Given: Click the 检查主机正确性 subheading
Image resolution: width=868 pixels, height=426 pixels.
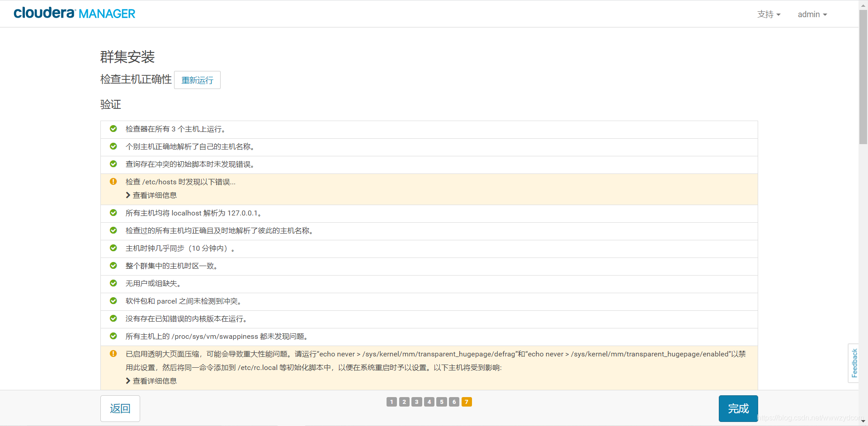Looking at the screenshot, I should (136, 80).
